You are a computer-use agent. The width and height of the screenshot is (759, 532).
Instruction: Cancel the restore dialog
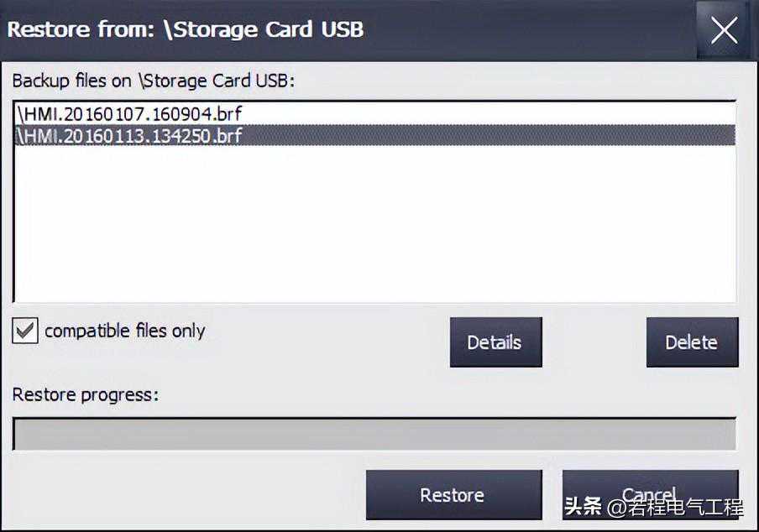tap(650, 495)
